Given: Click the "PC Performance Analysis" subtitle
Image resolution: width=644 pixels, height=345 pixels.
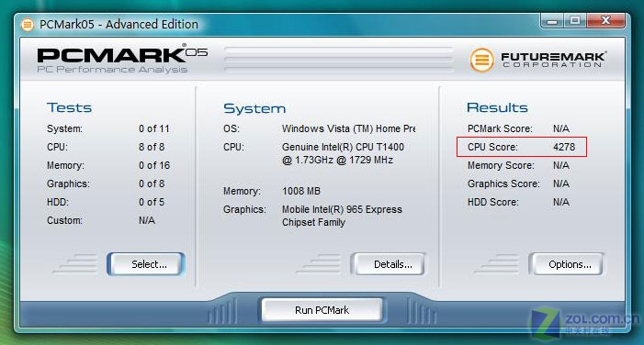Looking at the screenshot, I should coord(112,70).
